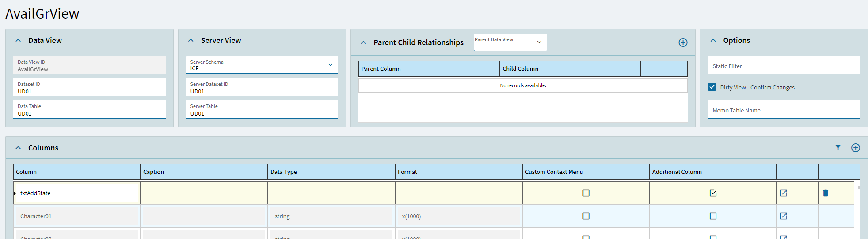This screenshot has width=868, height=239.
Task: Click the Columns filter funnel icon
Action: [838, 148]
